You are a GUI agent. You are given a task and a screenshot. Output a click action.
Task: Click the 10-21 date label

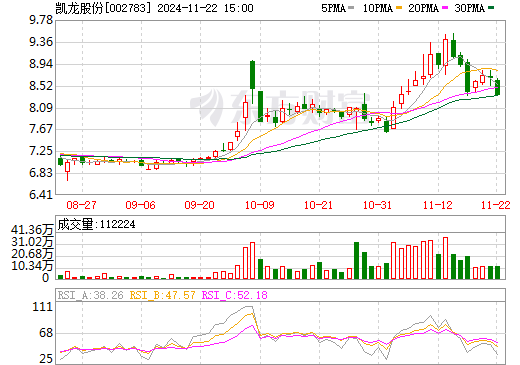coord(318,205)
